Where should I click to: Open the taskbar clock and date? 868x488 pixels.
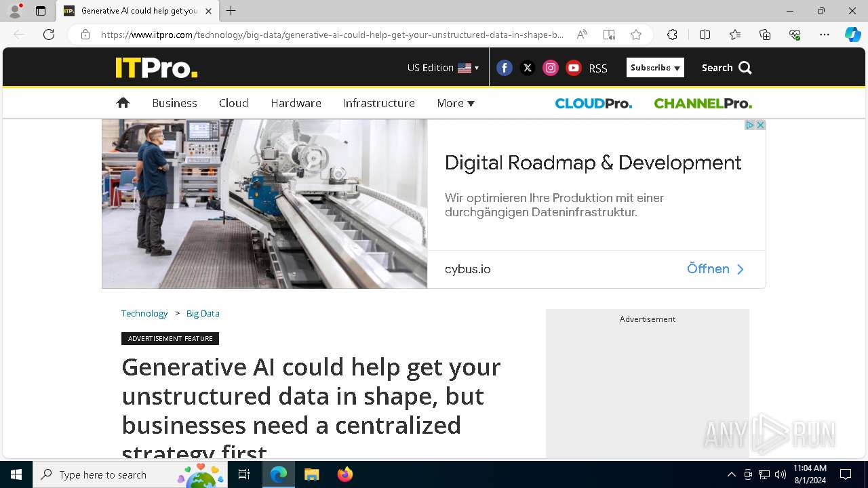pos(810,474)
